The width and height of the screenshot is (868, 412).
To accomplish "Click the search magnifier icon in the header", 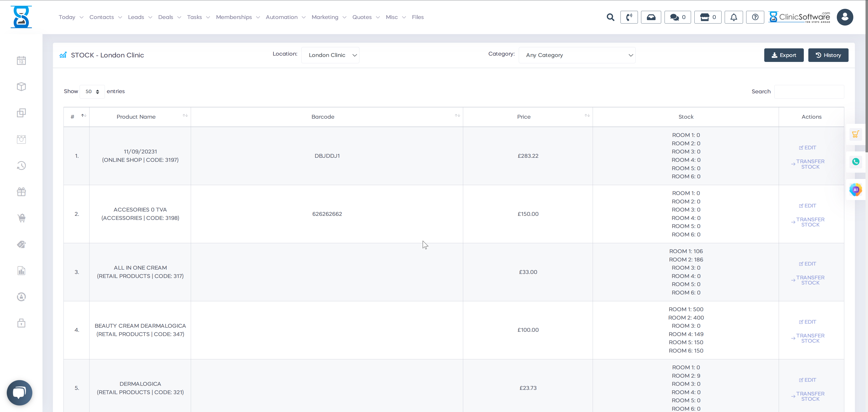I will (610, 17).
